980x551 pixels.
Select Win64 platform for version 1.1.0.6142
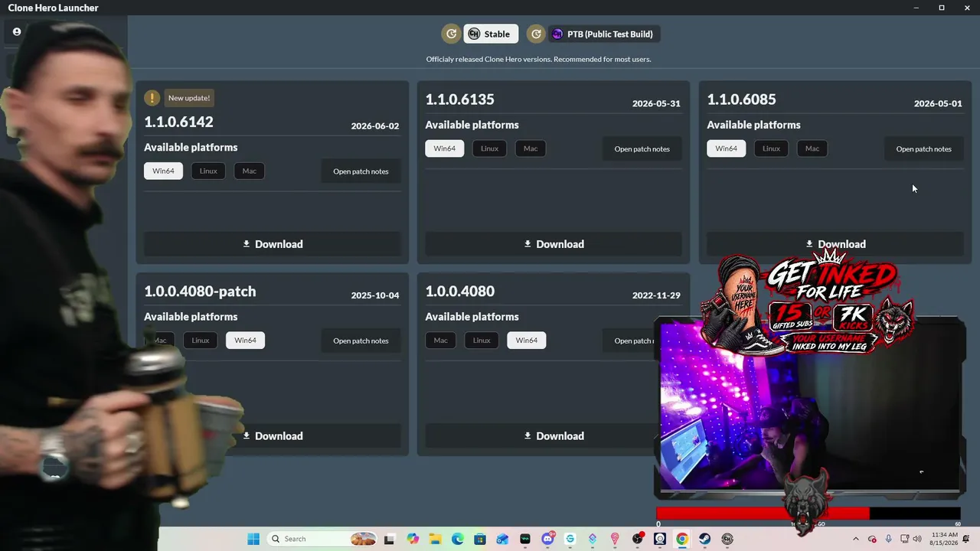pyautogui.click(x=163, y=171)
